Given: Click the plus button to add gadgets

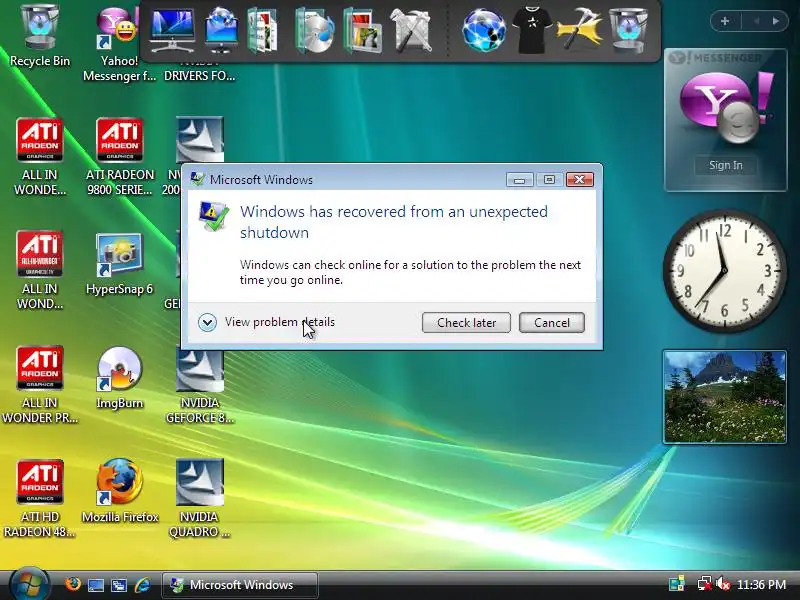Looking at the screenshot, I should click(x=724, y=21).
